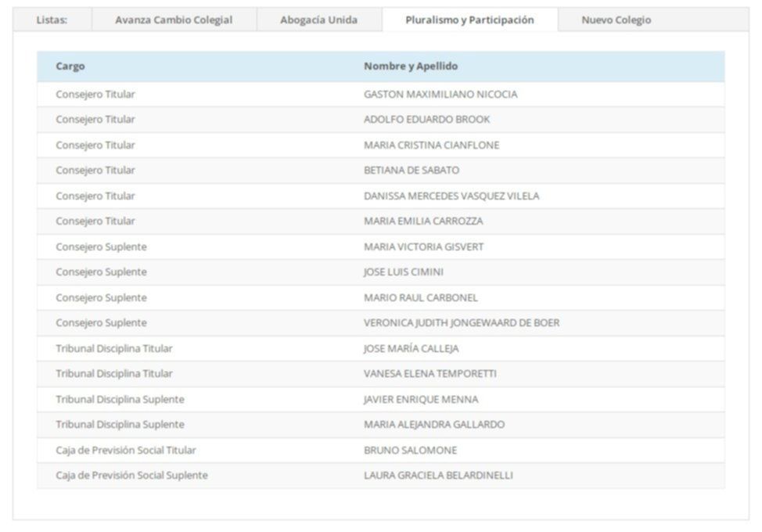
Task: Select the Pluralismo y Participación tab
Action: click(x=469, y=20)
